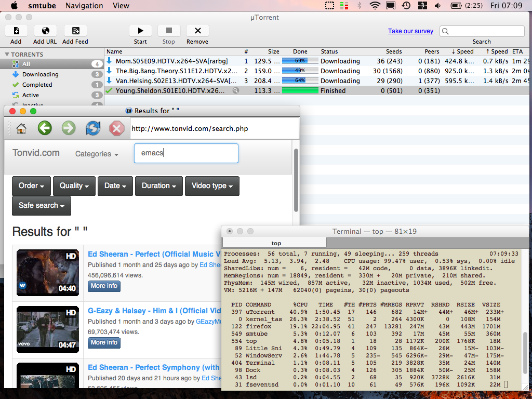Click the Mom.S05E09 progress bar at 69%
The width and height of the screenshot is (532, 399).
(300, 61)
